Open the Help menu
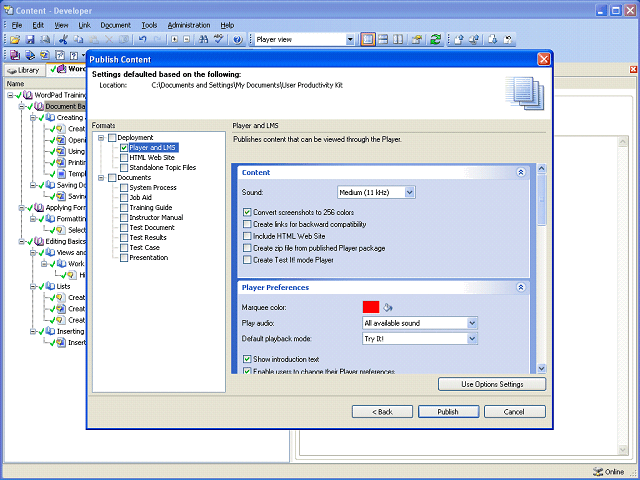Image resolution: width=640 pixels, height=480 pixels. pyautogui.click(x=227, y=25)
